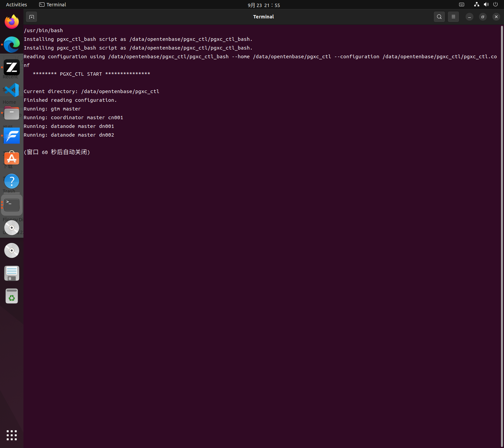Screen dimensions: 504x448
Task: Open the floppy disk drive dock icon
Action: [x=12, y=273]
